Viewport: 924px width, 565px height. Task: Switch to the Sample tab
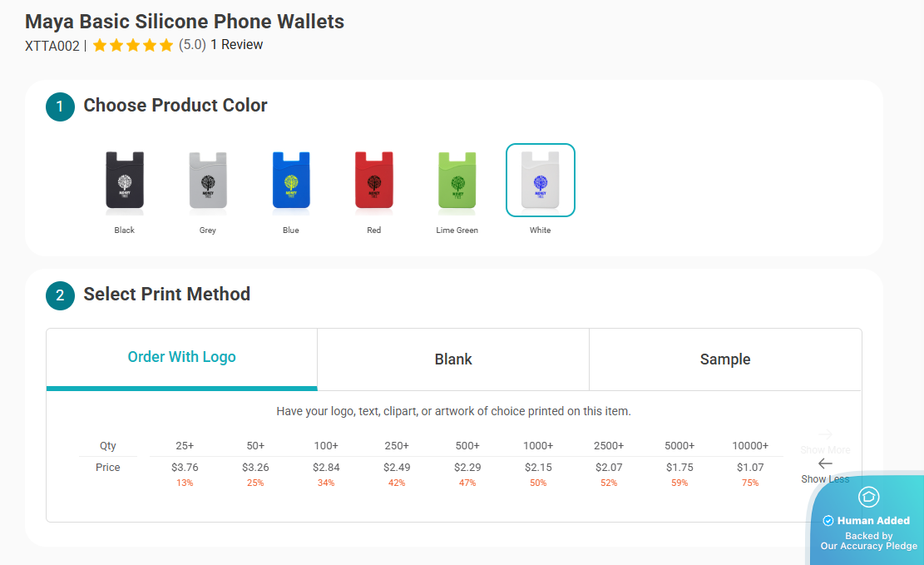point(725,359)
